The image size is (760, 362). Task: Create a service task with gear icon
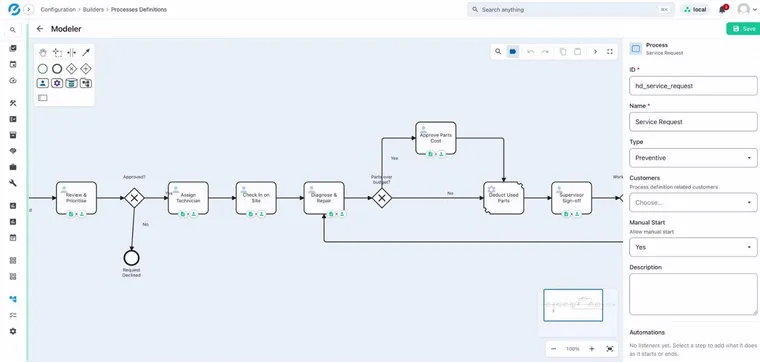[57, 83]
